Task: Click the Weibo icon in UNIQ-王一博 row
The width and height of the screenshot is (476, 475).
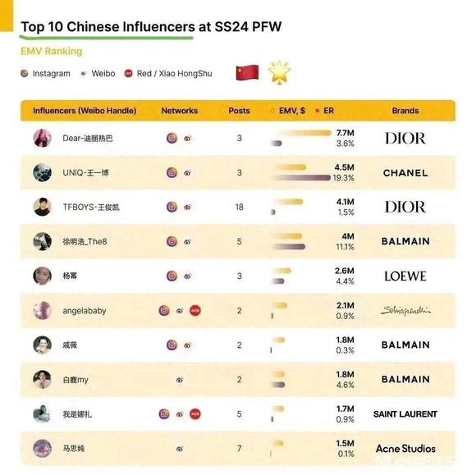Action: coord(187,173)
